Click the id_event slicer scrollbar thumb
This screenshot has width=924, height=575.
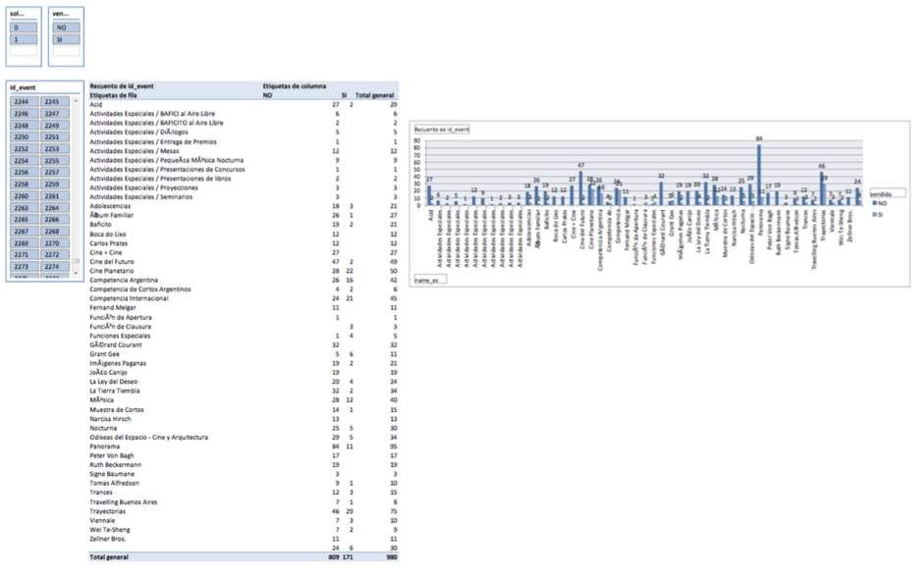coord(76,261)
